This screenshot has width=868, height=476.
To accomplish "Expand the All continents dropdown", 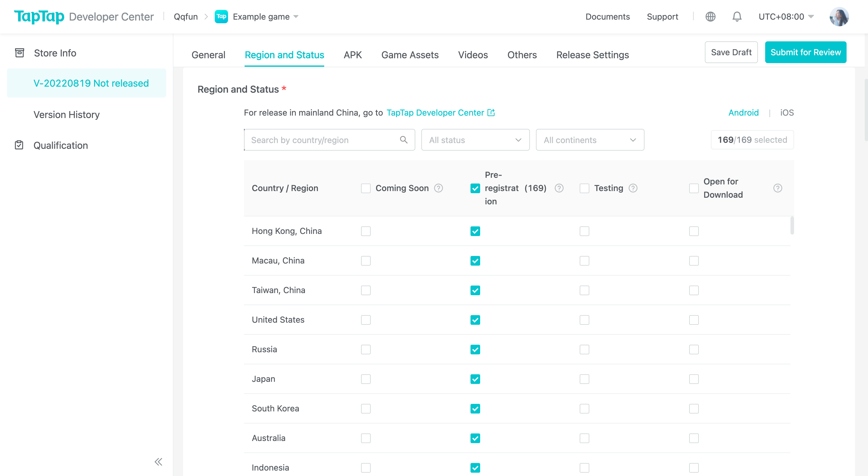I will pyautogui.click(x=590, y=140).
